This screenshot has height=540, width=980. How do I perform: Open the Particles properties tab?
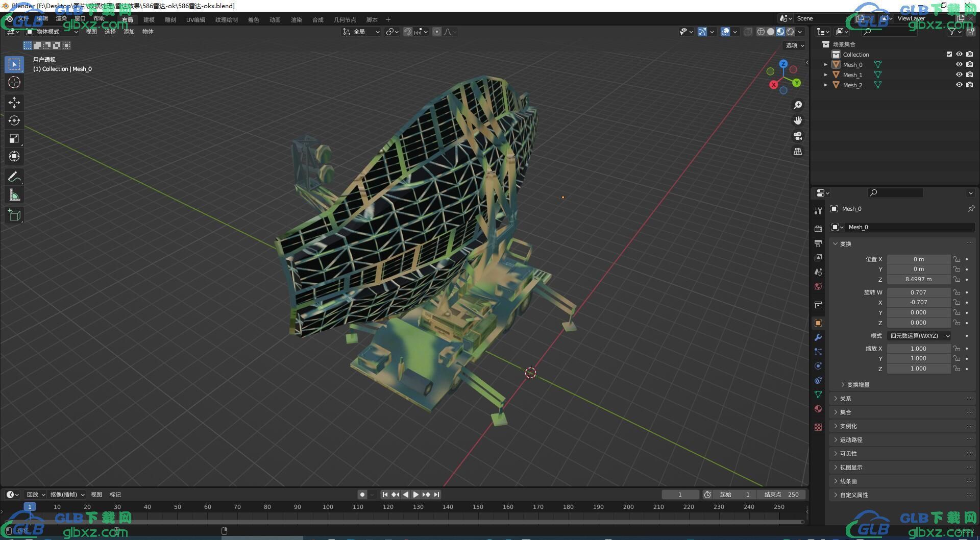pos(818,352)
